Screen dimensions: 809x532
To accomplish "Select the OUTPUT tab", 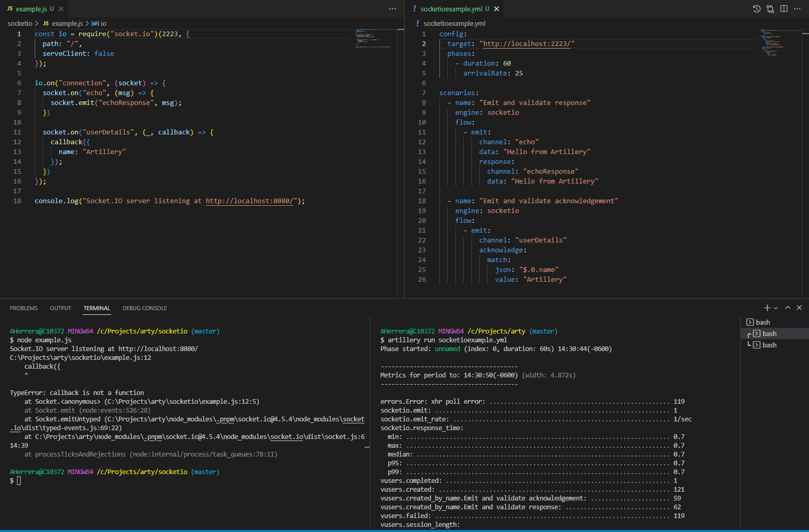I will 60,308.
